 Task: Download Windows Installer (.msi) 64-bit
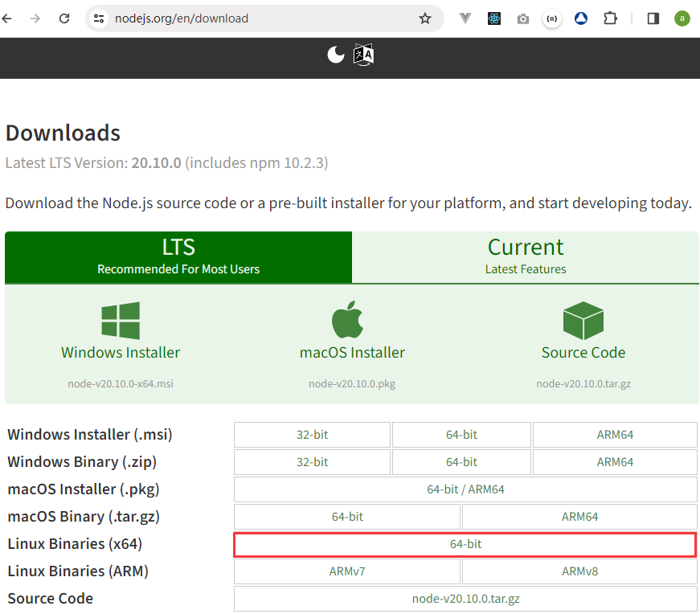pyautogui.click(x=461, y=435)
